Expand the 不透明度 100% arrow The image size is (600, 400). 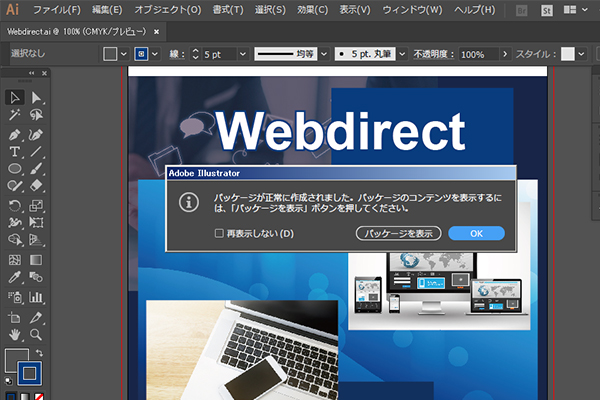(505, 54)
